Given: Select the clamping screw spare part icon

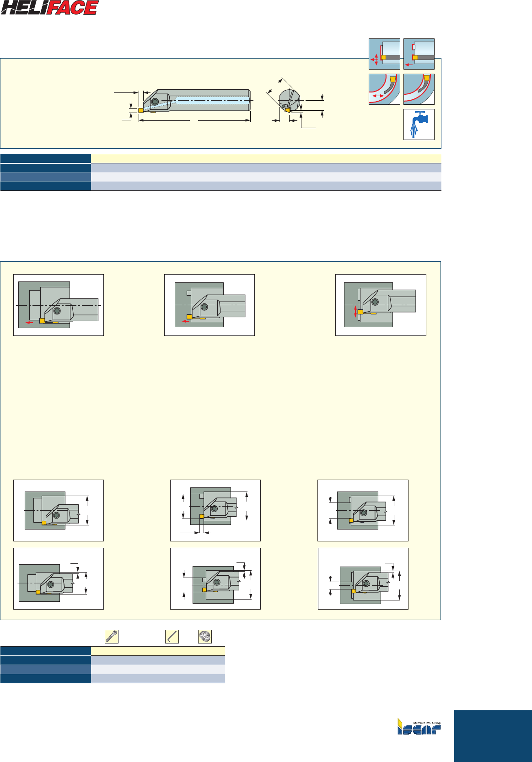Looking at the screenshot, I should pos(112,637).
